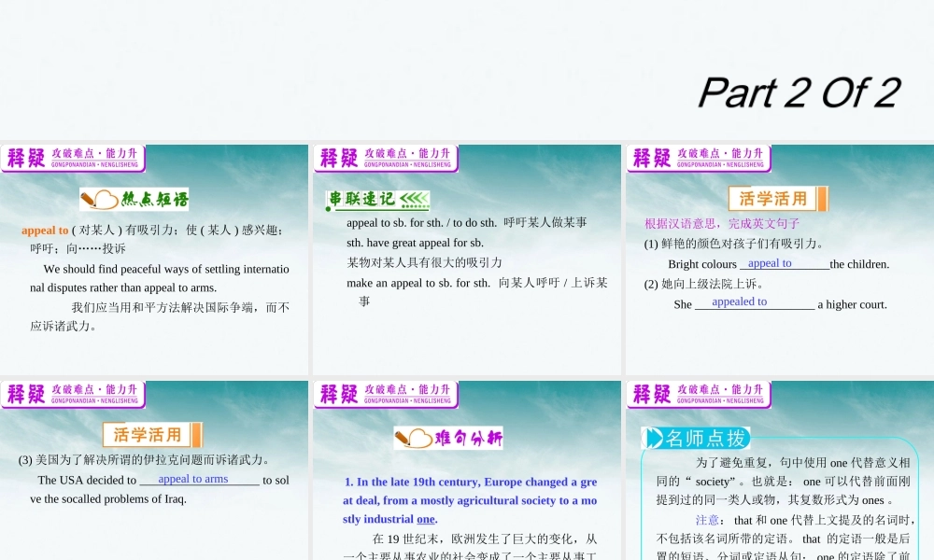Click question (1) 鲜艳的颜色对孩子们有吸引力

pyautogui.click(x=734, y=244)
